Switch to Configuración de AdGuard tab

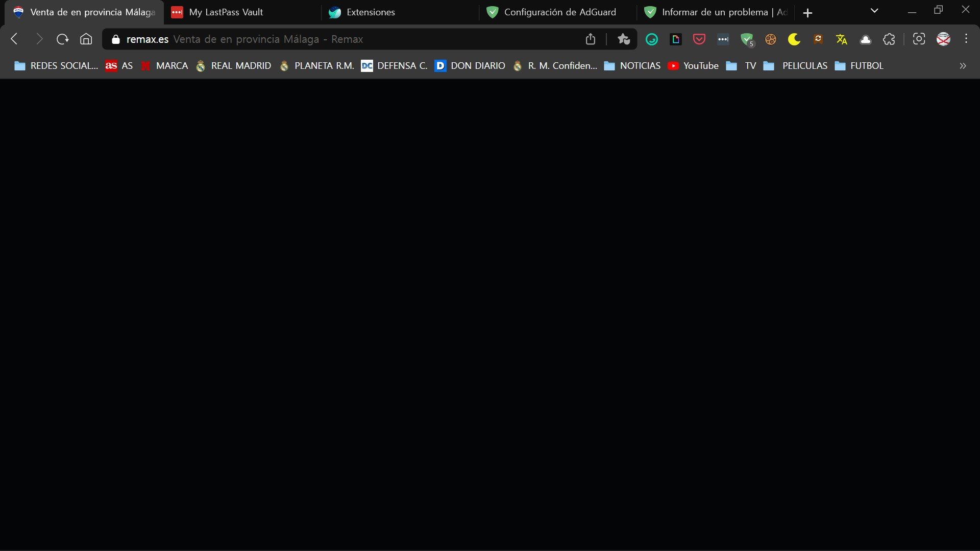559,12
